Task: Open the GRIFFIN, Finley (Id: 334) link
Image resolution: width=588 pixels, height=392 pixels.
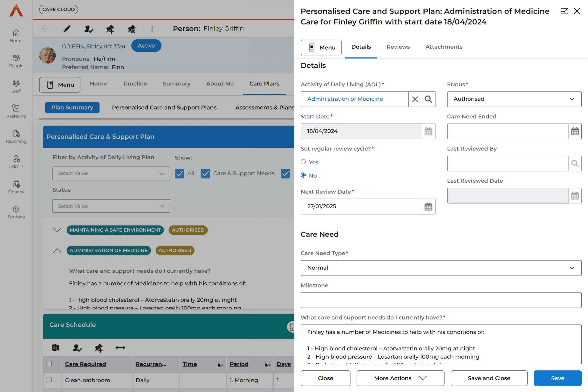Action: (x=93, y=46)
